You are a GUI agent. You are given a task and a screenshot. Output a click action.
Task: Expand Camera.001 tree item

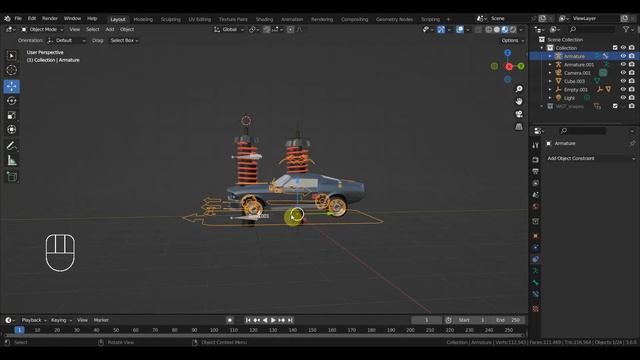tap(550, 73)
